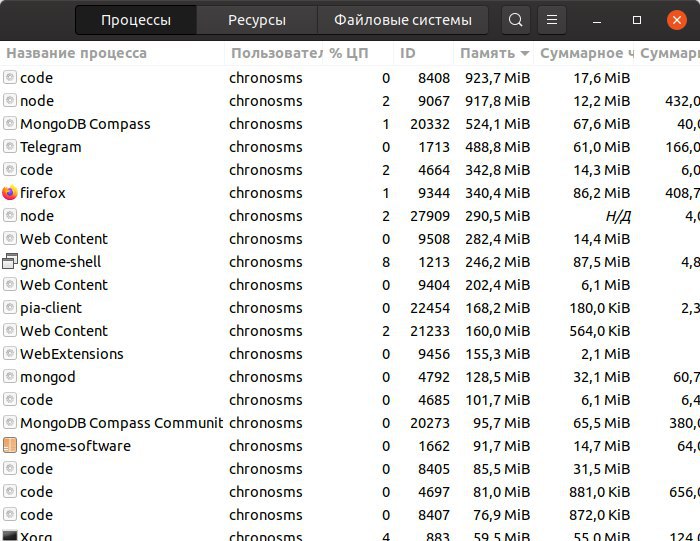
Task: Click icon of code process 8407
Action: [x=10, y=515]
